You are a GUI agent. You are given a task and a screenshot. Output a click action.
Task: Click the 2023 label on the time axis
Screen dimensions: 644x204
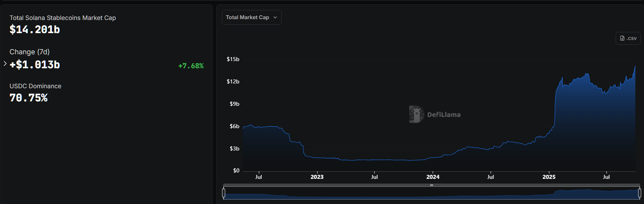pyautogui.click(x=317, y=177)
